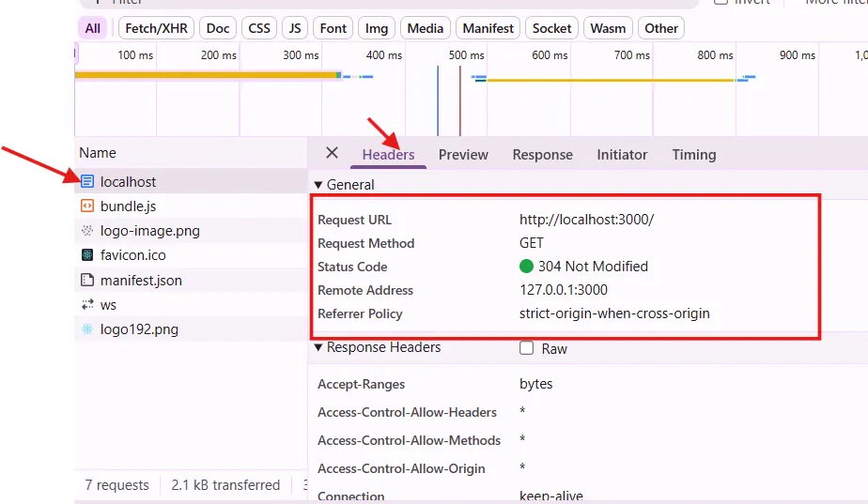Open the Initiator tab

point(622,155)
